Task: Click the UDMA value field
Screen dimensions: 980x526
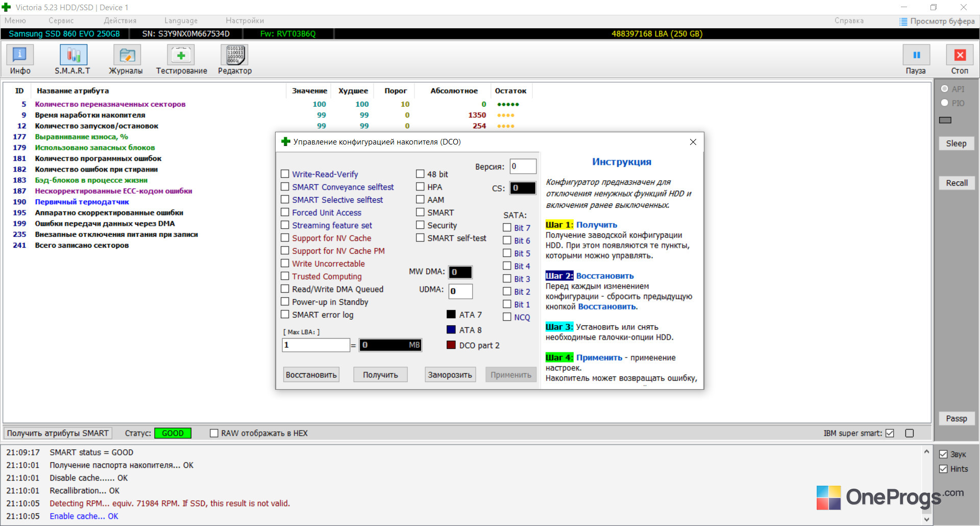Action: pyautogui.click(x=460, y=291)
